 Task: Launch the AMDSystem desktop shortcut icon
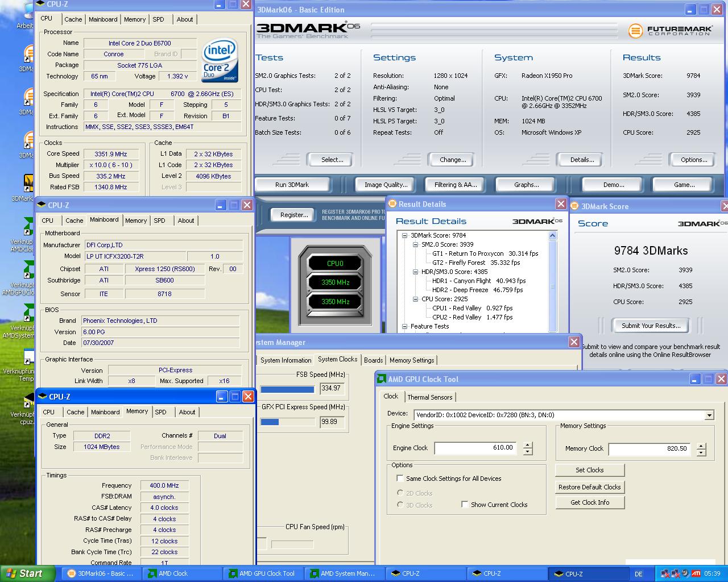pyautogui.click(x=27, y=312)
